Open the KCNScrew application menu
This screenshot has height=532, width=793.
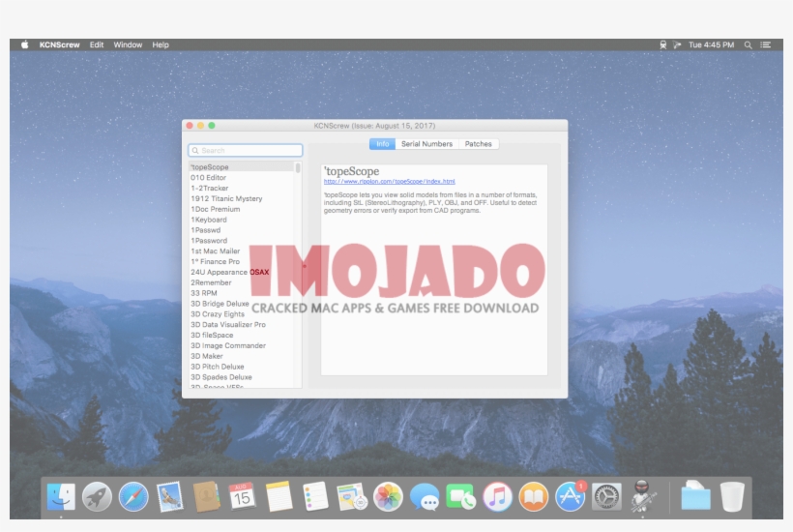(x=59, y=44)
